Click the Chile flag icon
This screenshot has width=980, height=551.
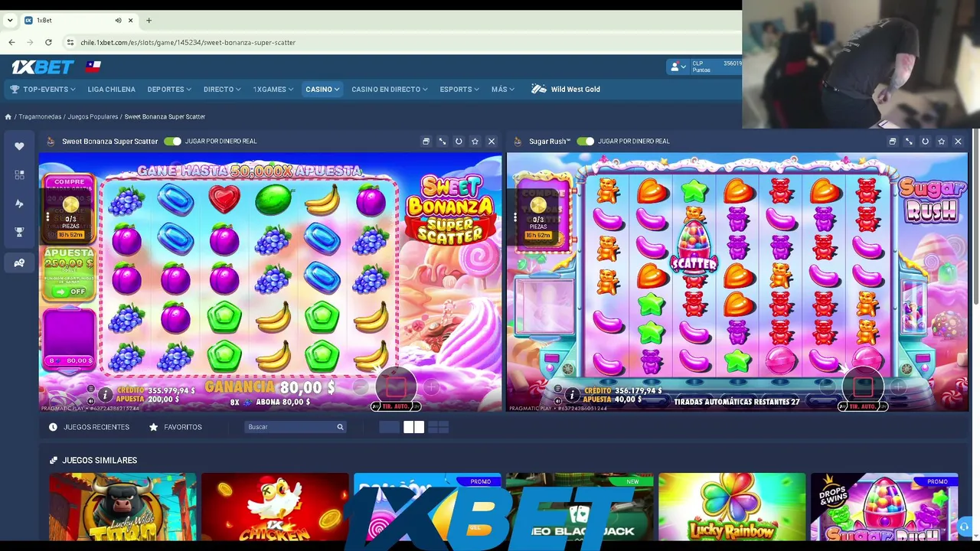(93, 67)
